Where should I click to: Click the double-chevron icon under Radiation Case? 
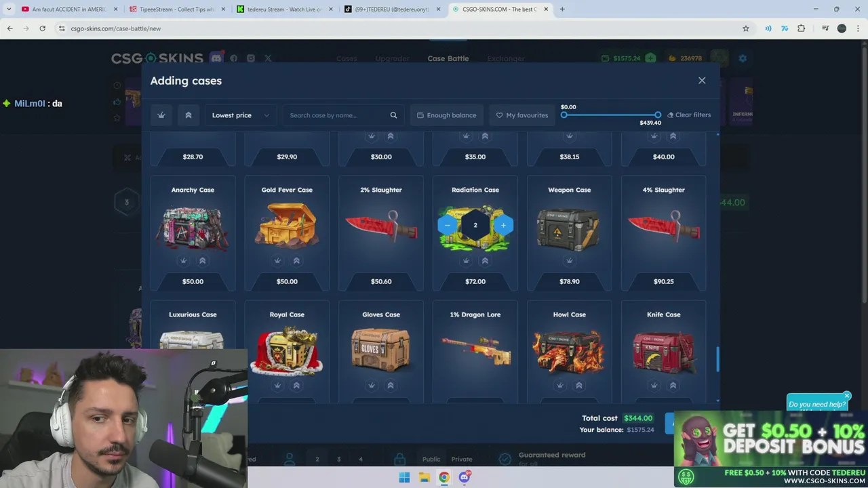point(485,261)
